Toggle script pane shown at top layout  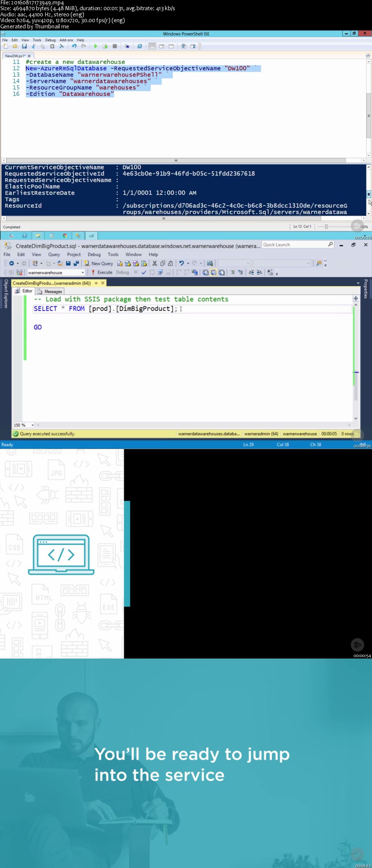pyautogui.click(x=152, y=46)
